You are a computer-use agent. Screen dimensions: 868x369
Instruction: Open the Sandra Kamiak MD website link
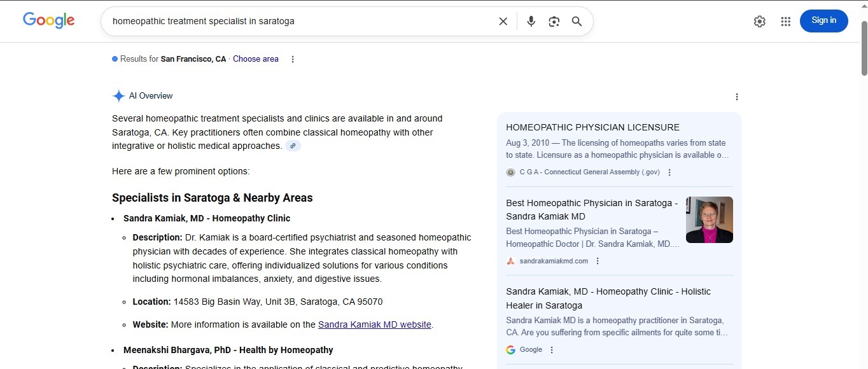coord(375,324)
